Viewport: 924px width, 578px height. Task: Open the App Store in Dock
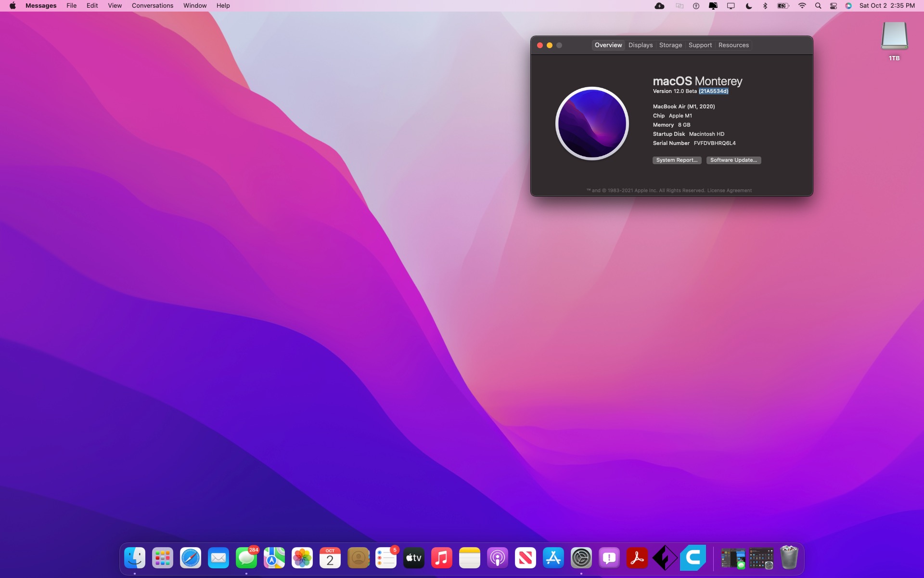coord(553,558)
